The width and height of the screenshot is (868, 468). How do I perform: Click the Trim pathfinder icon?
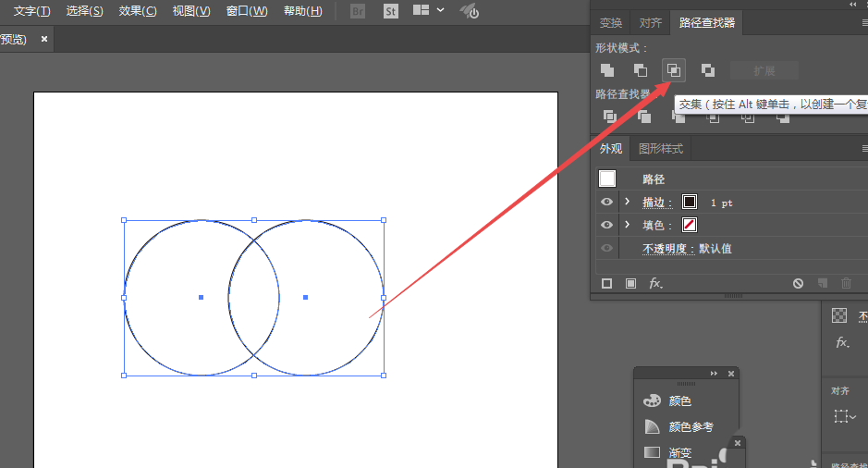click(x=643, y=117)
